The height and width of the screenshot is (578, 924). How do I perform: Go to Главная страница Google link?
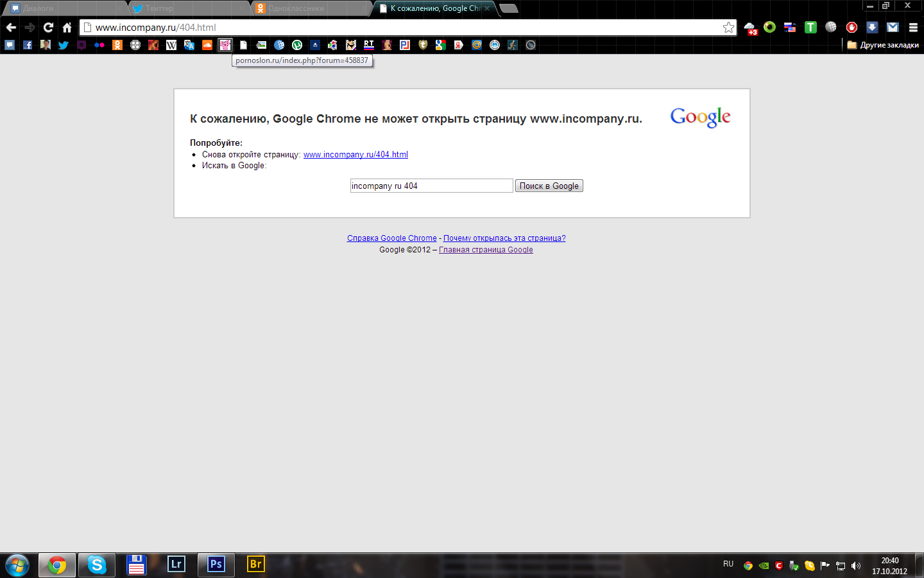click(x=486, y=250)
